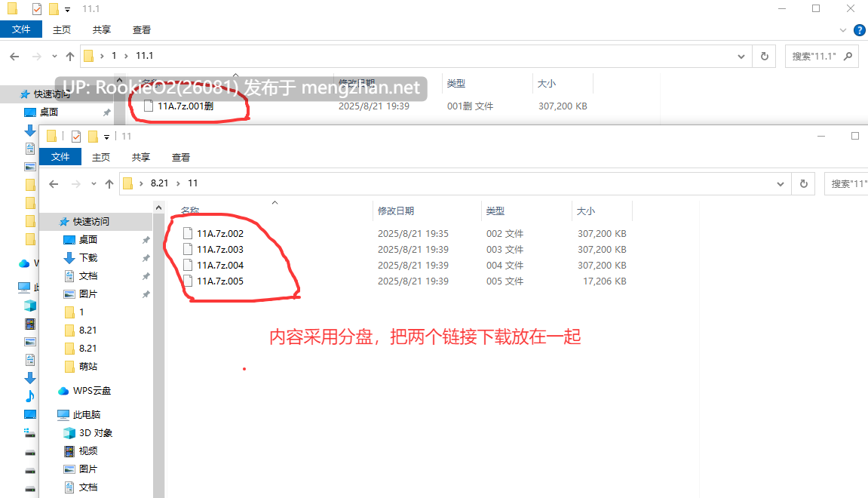Screen dimensions: 868x498
Task: Open recent locations dropdown in 11 window
Action: point(94,184)
